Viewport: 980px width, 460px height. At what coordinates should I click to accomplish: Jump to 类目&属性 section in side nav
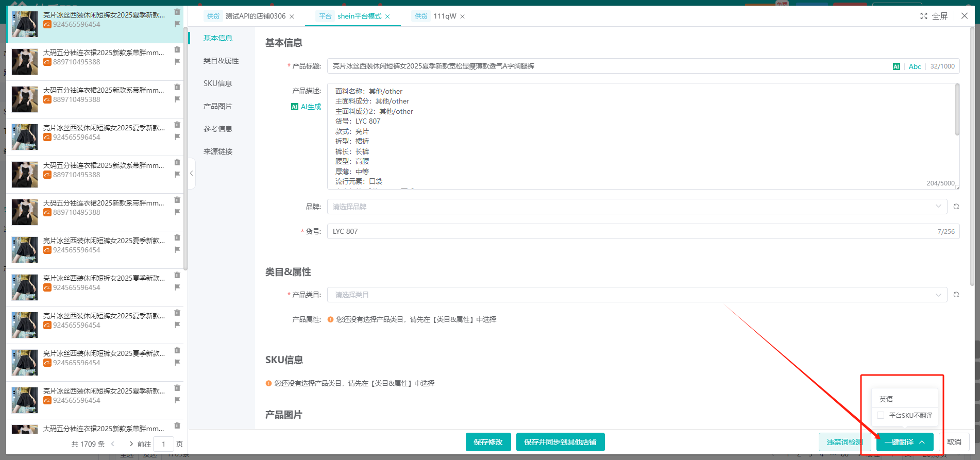pos(221,61)
